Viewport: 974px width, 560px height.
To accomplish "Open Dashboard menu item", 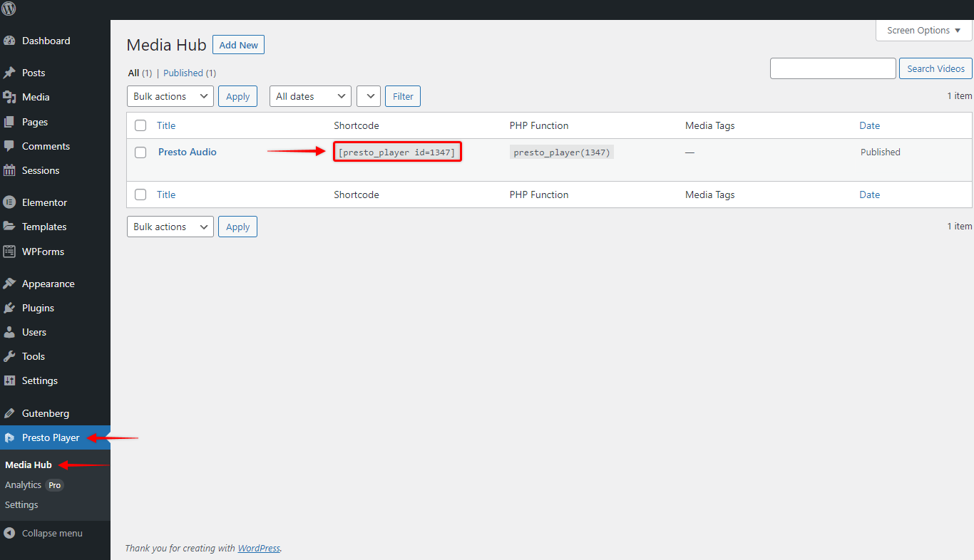I will 46,41.
